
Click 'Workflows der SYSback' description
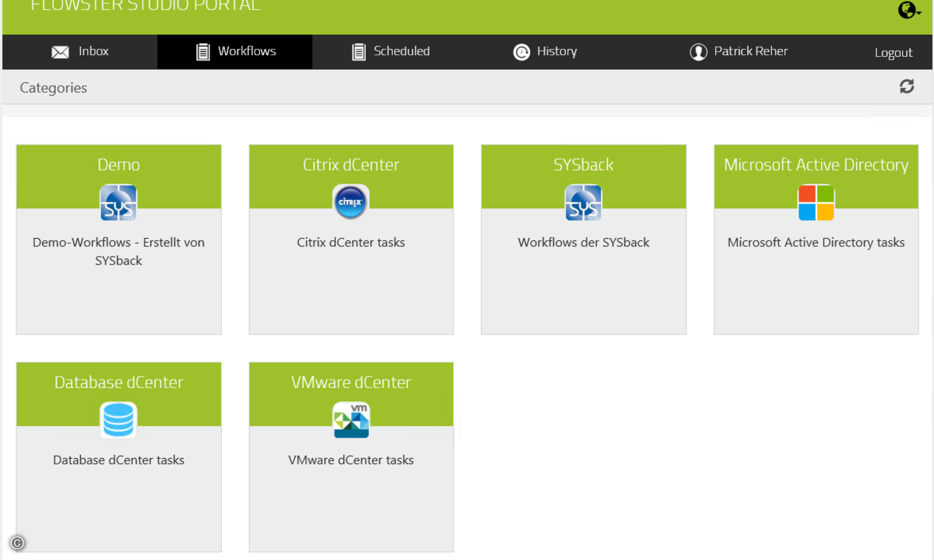coord(583,243)
